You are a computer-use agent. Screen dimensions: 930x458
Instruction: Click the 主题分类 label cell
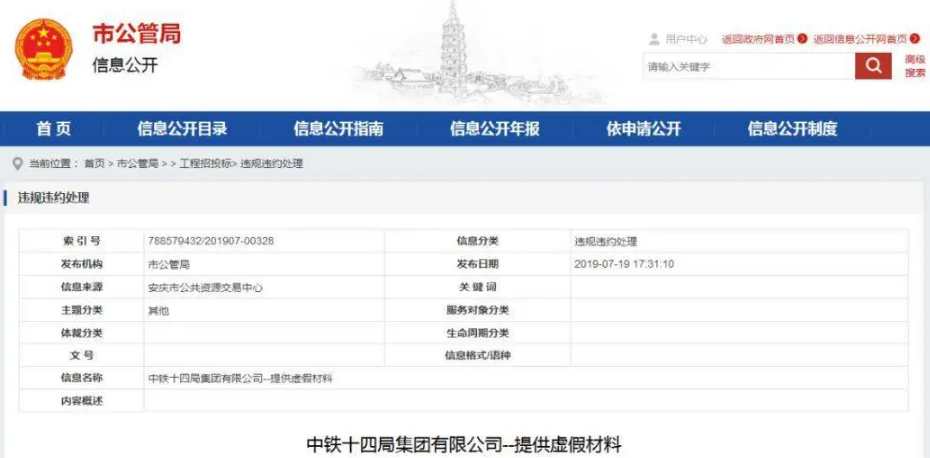point(82,310)
